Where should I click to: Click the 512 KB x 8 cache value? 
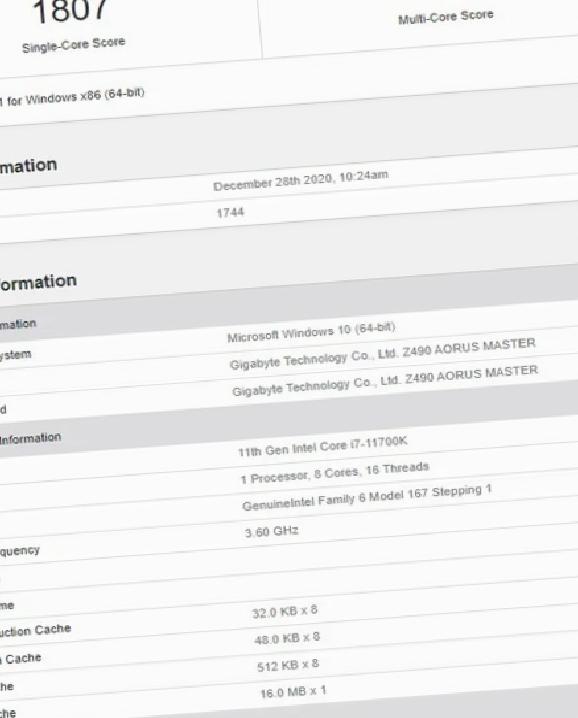(x=288, y=665)
